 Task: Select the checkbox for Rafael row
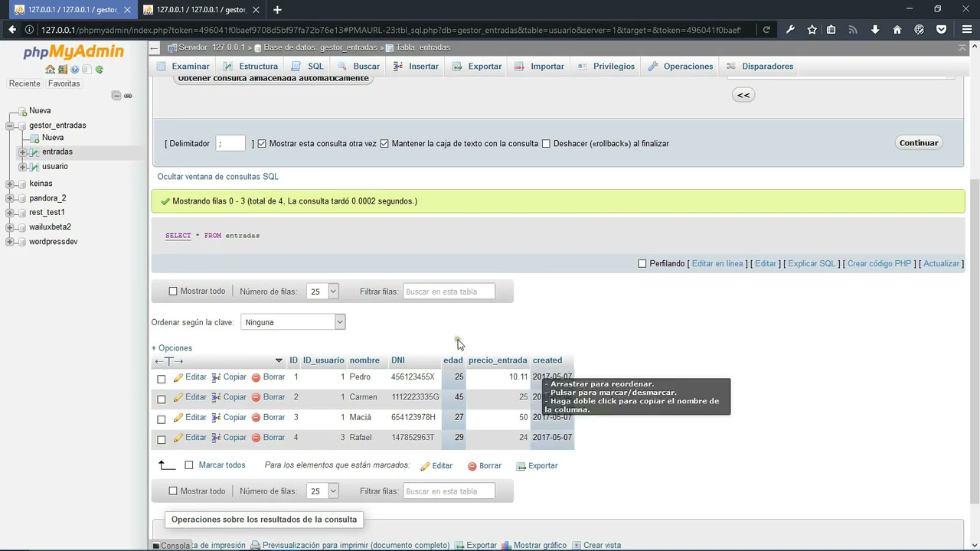pos(162,439)
